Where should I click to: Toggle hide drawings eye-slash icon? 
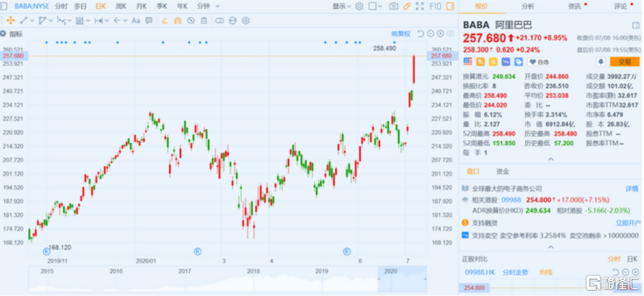[191, 20]
